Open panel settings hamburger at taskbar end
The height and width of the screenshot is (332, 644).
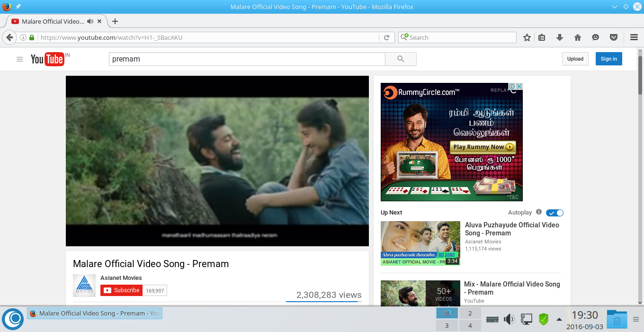[636, 319]
